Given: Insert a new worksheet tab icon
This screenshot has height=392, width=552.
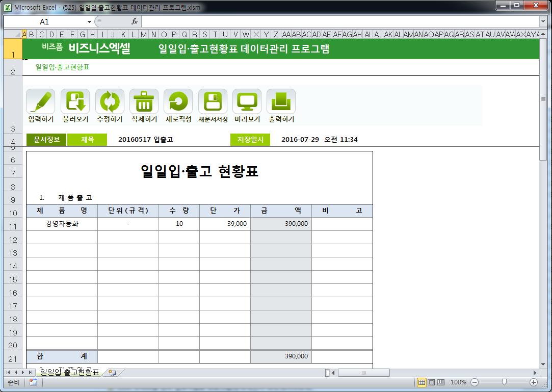Looking at the screenshot, I should tap(112, 372).
